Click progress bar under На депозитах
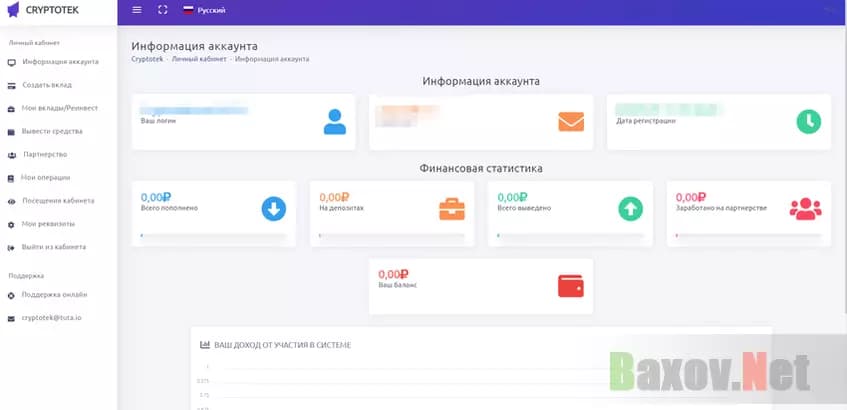This screenshot has width=847, height=410. 392,236
